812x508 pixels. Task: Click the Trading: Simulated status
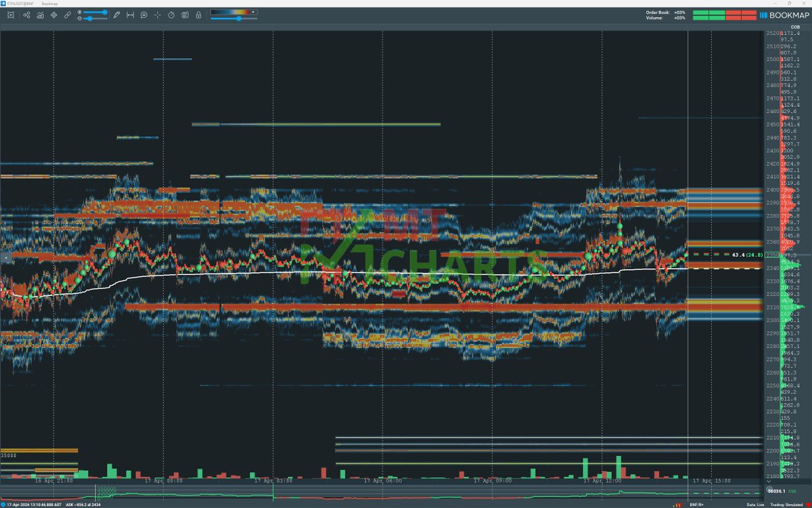pyautogui.click(x=786, y=505)
